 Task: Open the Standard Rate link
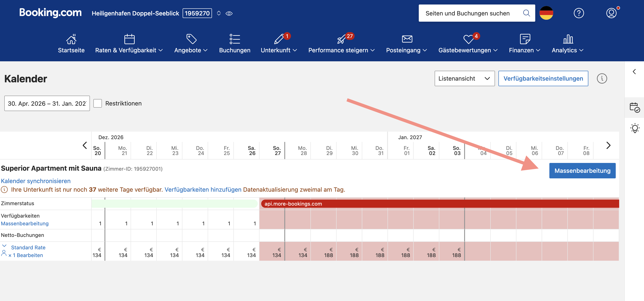click(28, 247)
